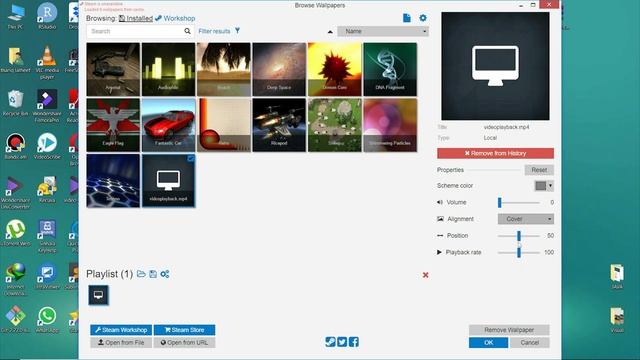This screenshot has width=640, height=360.
Task: Click the Steam Store button
Action: point(184,330)
